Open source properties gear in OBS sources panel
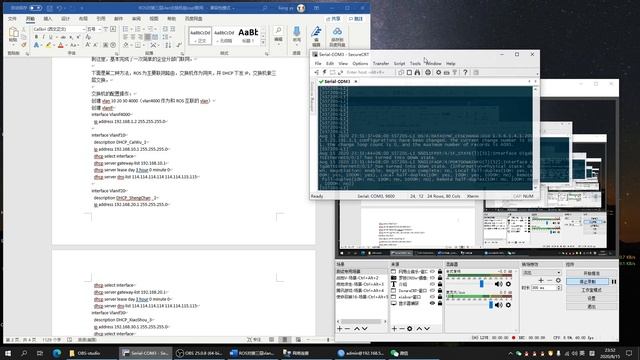The image size is (640, 360). pos(409,329)
